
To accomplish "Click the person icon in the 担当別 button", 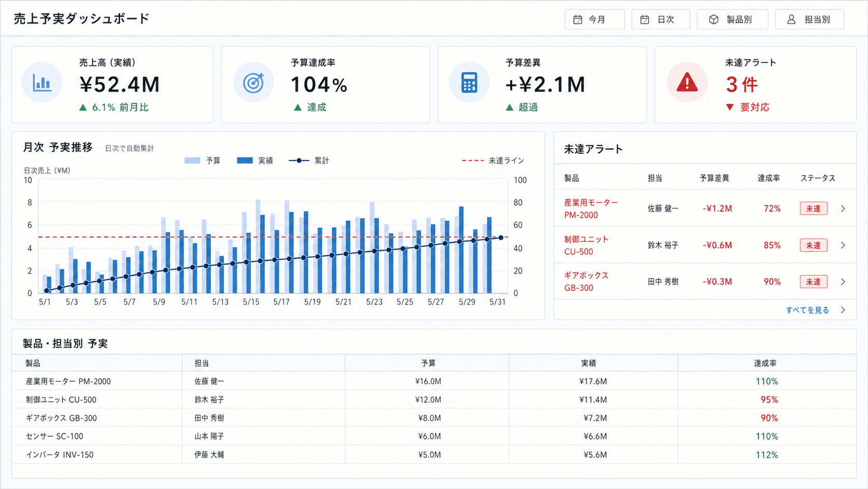I will pyautogui.click(x=791, y=20).
